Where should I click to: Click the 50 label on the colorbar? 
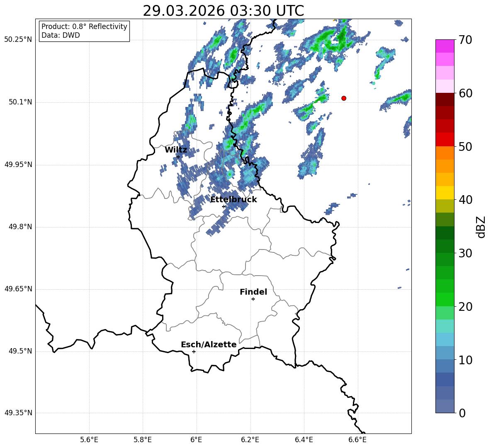pos(465,146)
